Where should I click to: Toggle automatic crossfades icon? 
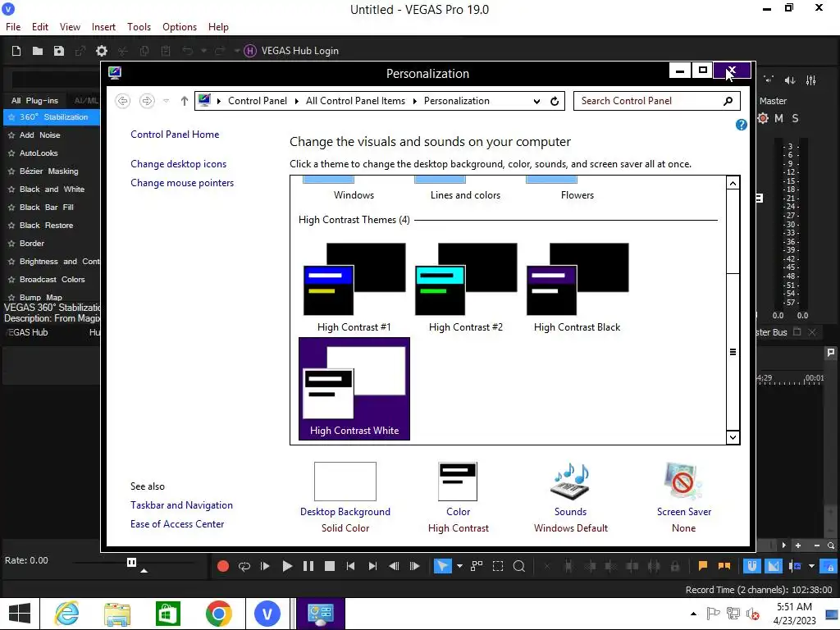(773, 566)
